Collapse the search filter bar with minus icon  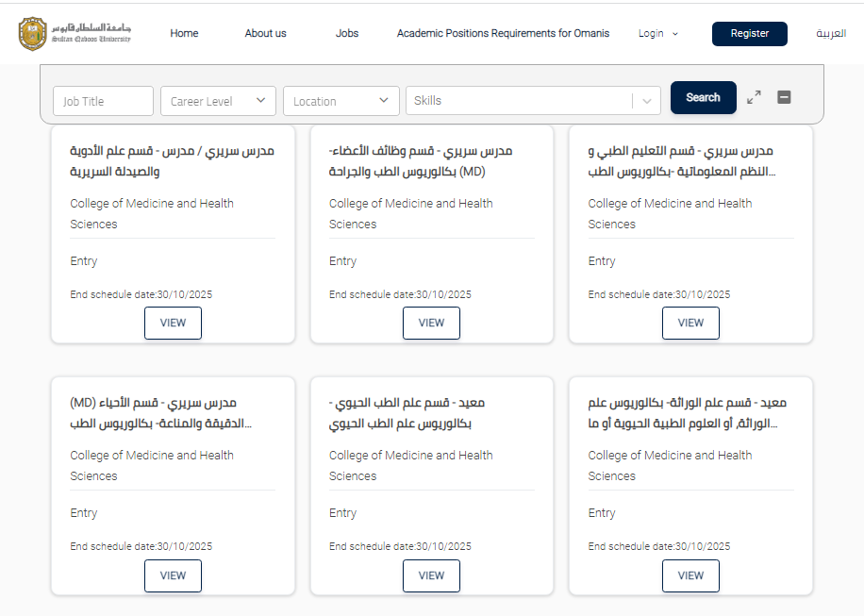click(x=784, y=97)
